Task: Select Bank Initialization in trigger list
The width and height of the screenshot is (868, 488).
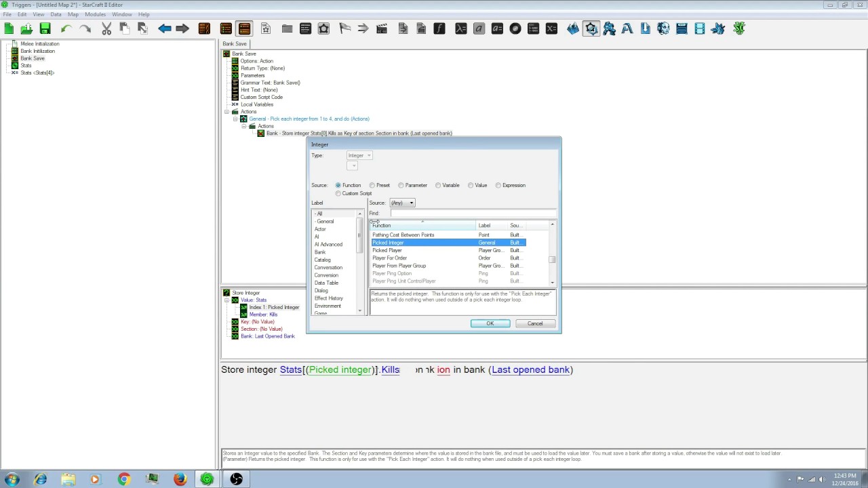Action: (x=37, y=51)
